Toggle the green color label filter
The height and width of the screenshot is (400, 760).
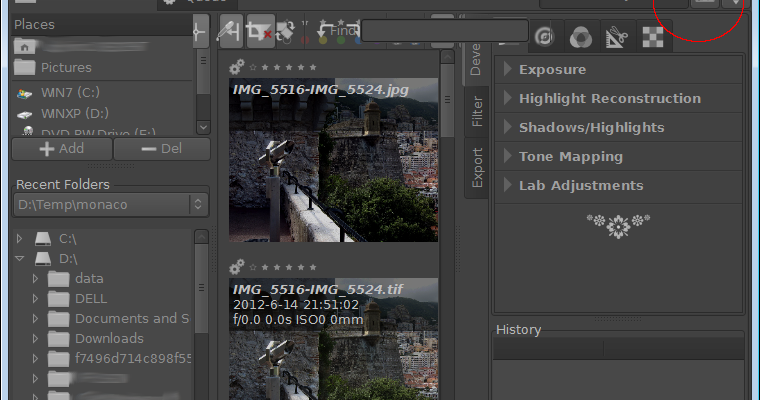341,41
